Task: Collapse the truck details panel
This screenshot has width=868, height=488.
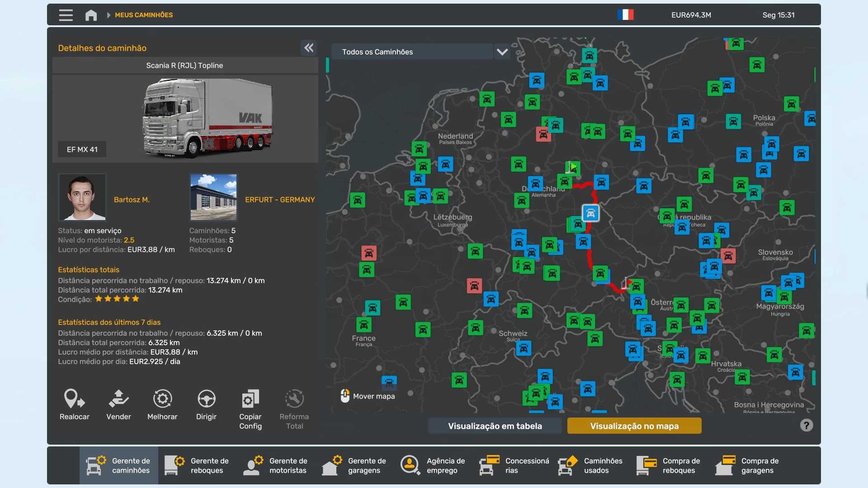Action: pyautogui.click(x=309, y=48)
